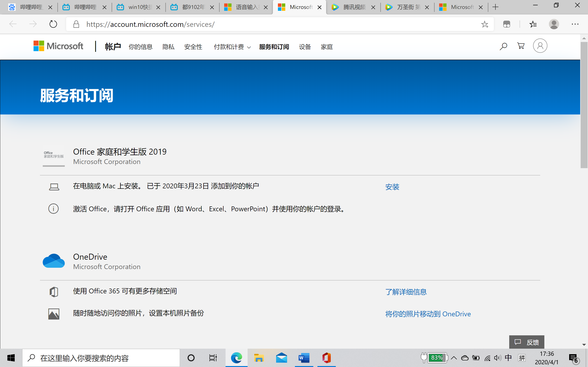588x367 pixels.
Task: Show hidden system tray icons chevron
Action: (x=454, y=358)
